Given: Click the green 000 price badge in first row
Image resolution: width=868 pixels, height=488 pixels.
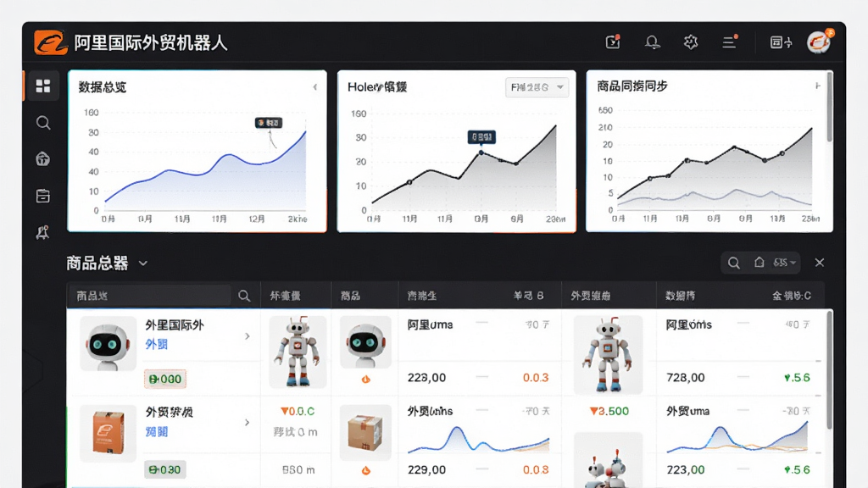Looking at the screenshot, I should 165,379.
